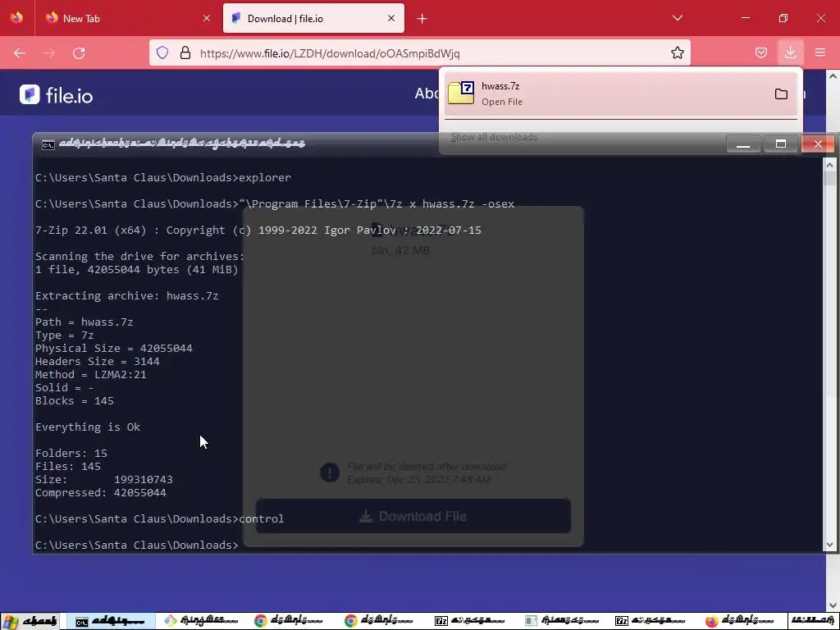
Task: Open the Firefox hamburger menu
Action: click(x=820, y=52)
